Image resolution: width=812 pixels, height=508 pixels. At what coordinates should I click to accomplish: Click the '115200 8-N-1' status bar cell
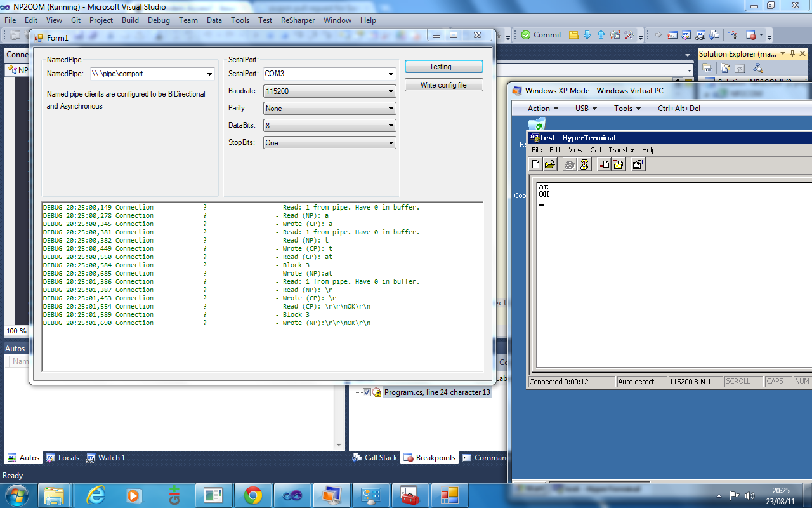click(x=695, y=382)
